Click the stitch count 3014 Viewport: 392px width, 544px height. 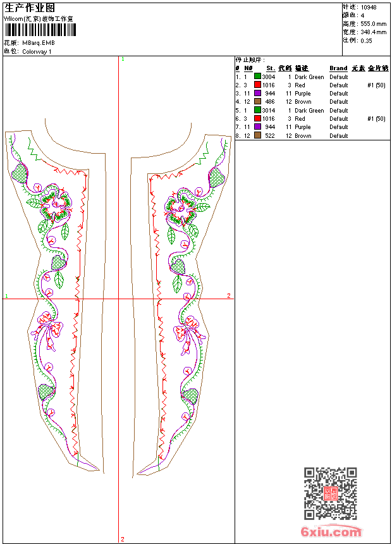point(269,110)
